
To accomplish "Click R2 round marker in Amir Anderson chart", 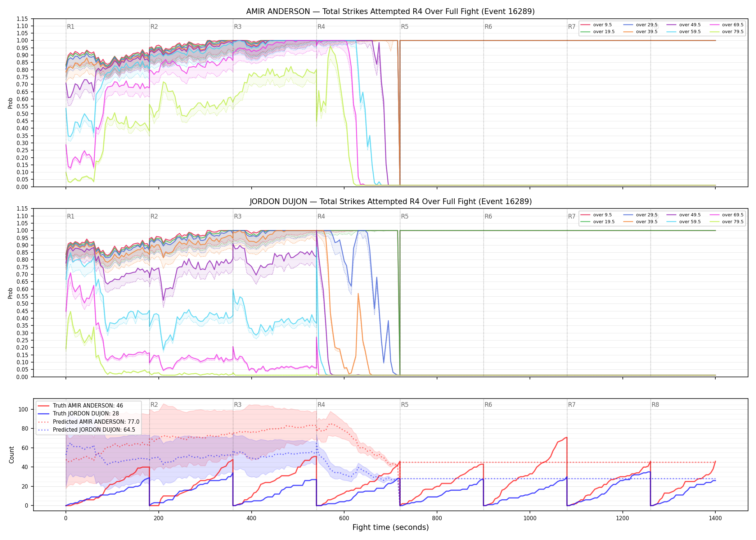I will click(154, 27).
